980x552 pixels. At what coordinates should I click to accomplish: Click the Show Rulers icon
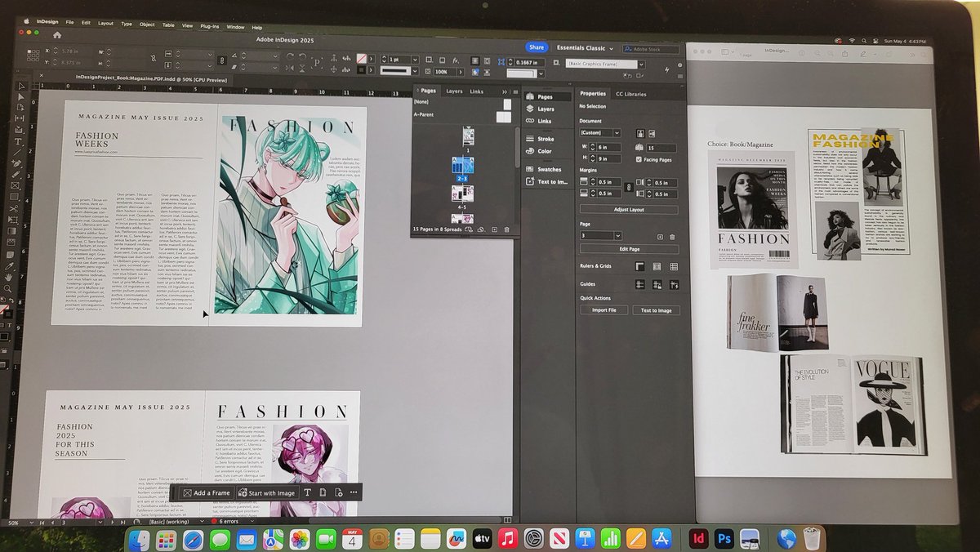639,266
